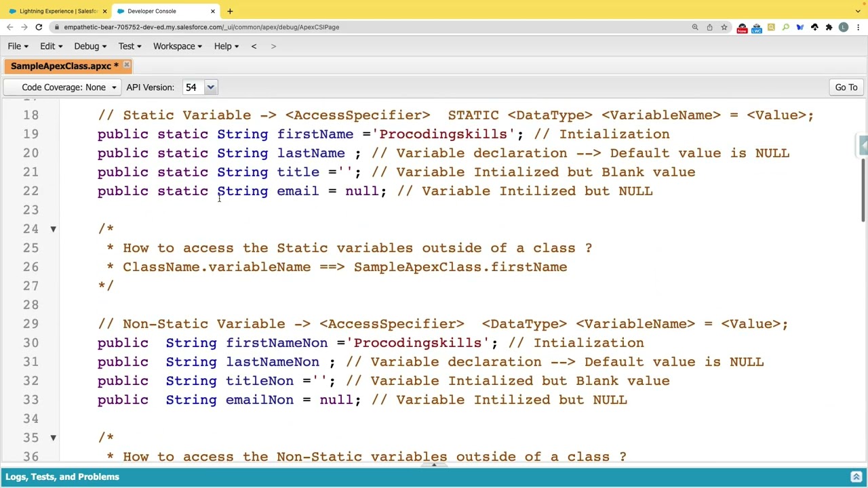Image resolution: width=868 pixels, height=488 pixels.
Task: Expand the Logs, Tests, and Problems panel
Action: pos(856,477)
